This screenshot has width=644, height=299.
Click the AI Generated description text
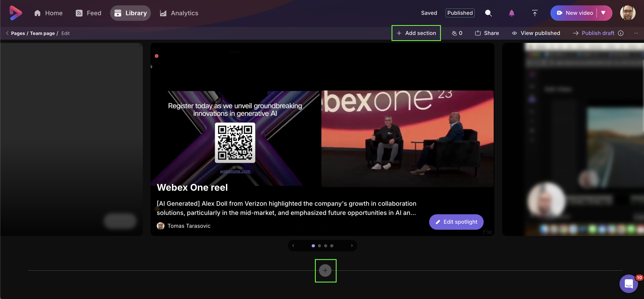[x=287, y=208]
